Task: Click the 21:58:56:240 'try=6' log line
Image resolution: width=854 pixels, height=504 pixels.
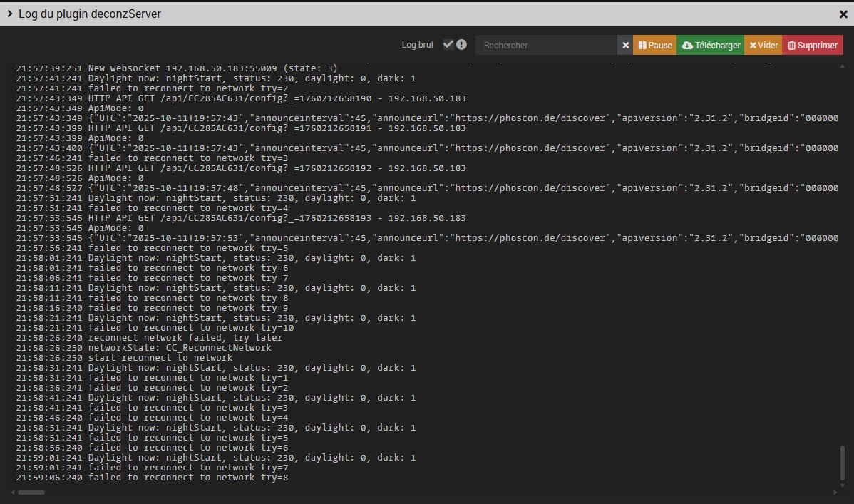Action: click(x=152, y=448)
